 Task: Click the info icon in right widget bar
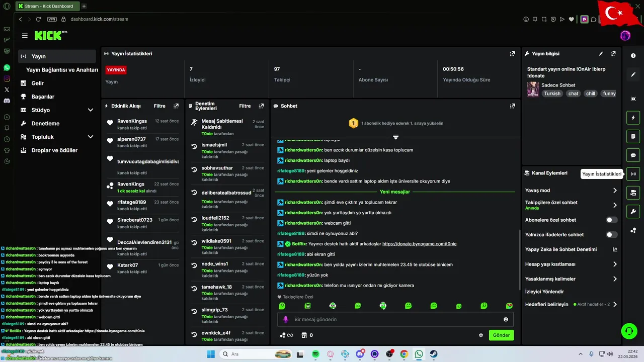pos(633,56)
